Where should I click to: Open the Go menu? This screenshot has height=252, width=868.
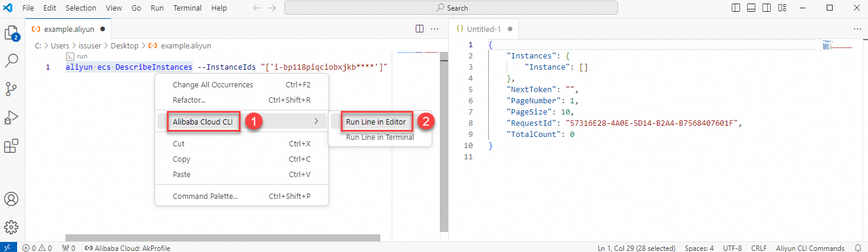tap(136, 8)
